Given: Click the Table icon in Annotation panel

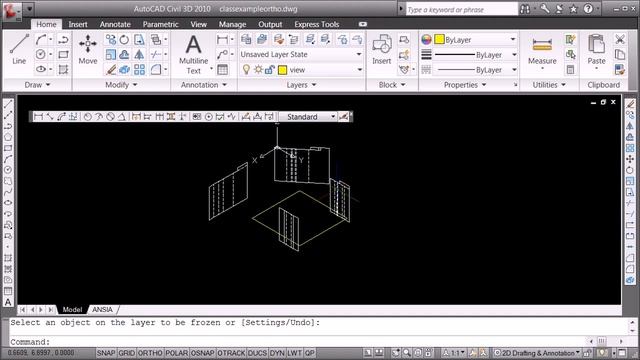Looking at the screenshot, I should point(222,70).
